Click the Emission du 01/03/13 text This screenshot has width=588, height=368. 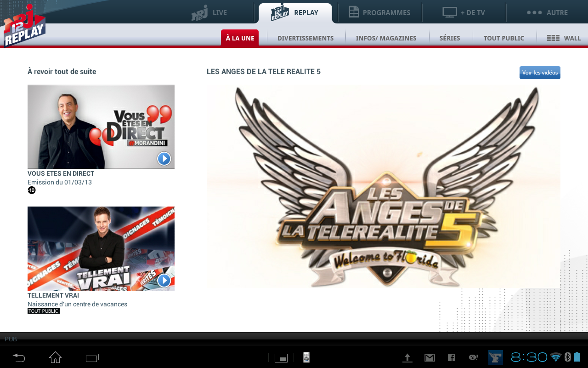(x=60, y=182)
